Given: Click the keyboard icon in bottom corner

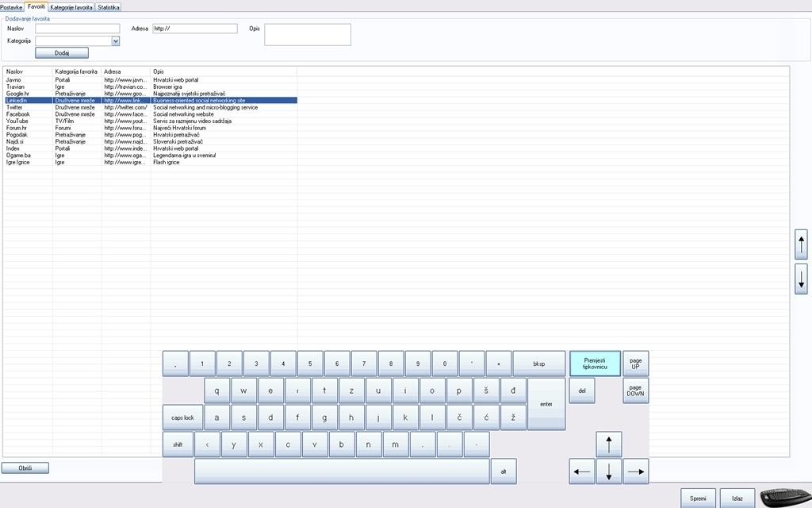Looking at the screenshot, I should 785,497.
